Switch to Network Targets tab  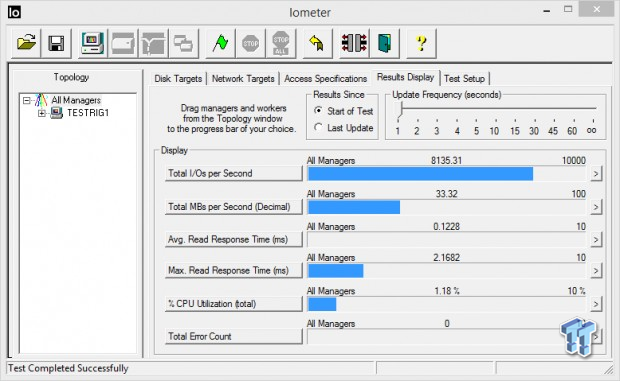click(x=243, y=79)
